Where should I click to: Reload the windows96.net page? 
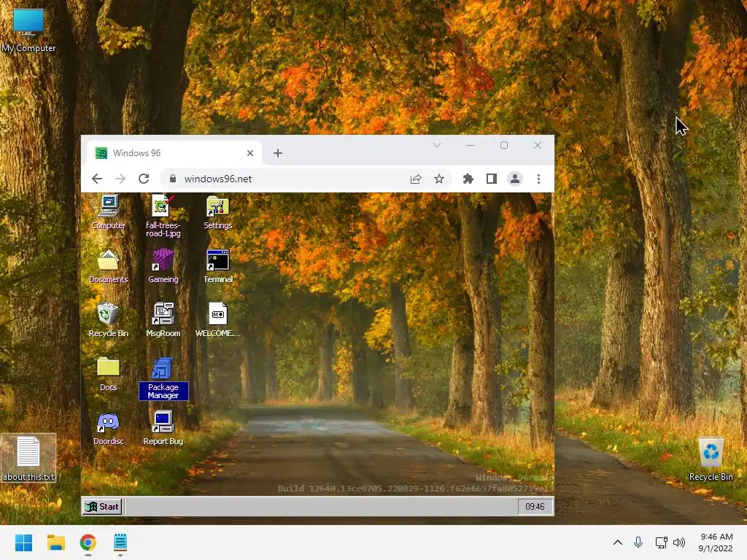click(x=144, y=179)
